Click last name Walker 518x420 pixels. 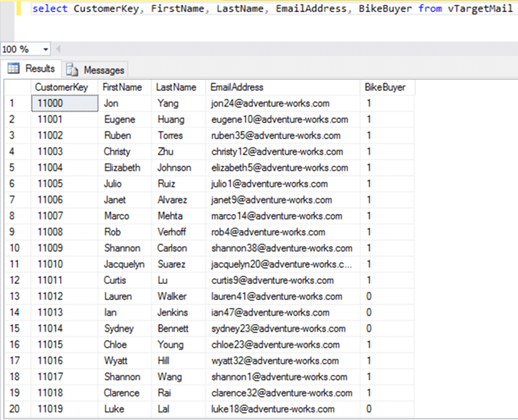(172, 297)
